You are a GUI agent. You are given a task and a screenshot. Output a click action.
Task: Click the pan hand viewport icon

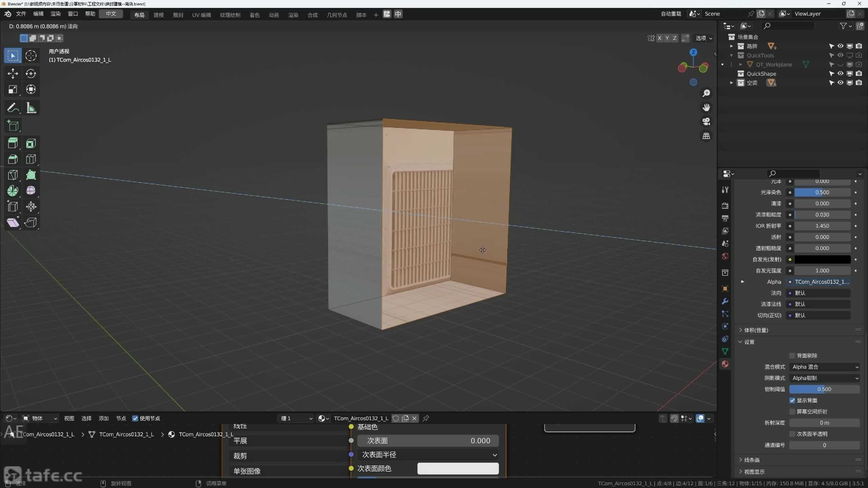(706, 107)
